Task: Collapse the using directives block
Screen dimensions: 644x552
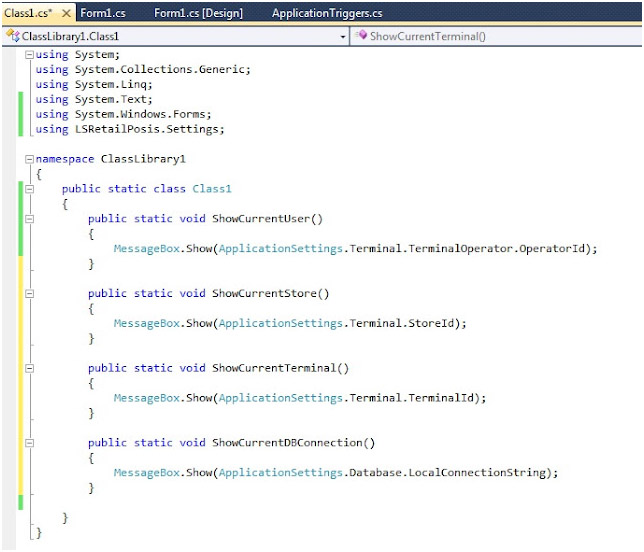Action: (28, 55)
